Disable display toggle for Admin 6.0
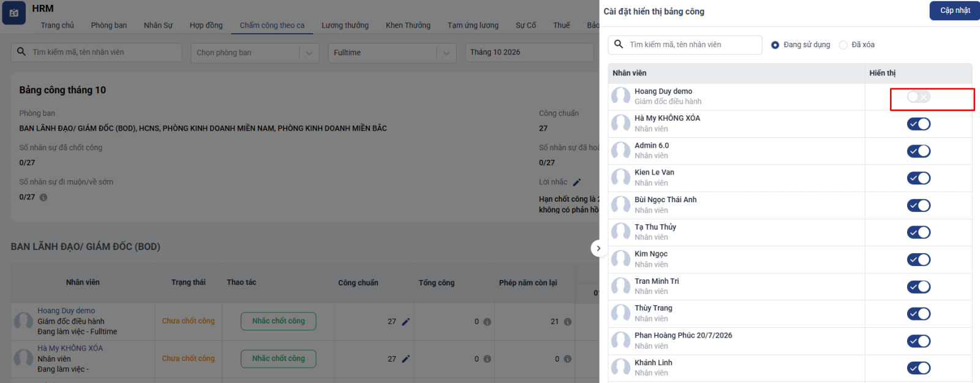Viewport: 980px width, 383px height. (x=919, y=151)
